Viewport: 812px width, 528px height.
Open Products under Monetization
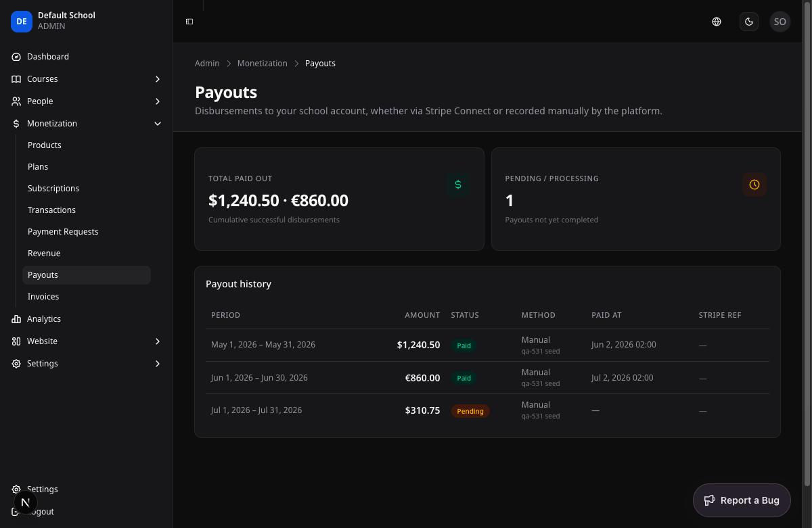[87, 145]
